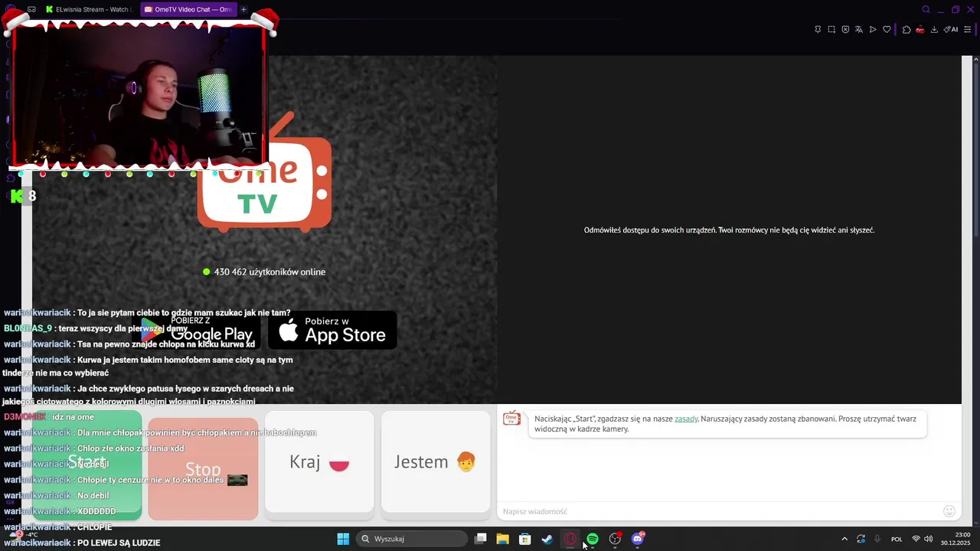Open the GX Corner gamepad icon

coord(32,9)
